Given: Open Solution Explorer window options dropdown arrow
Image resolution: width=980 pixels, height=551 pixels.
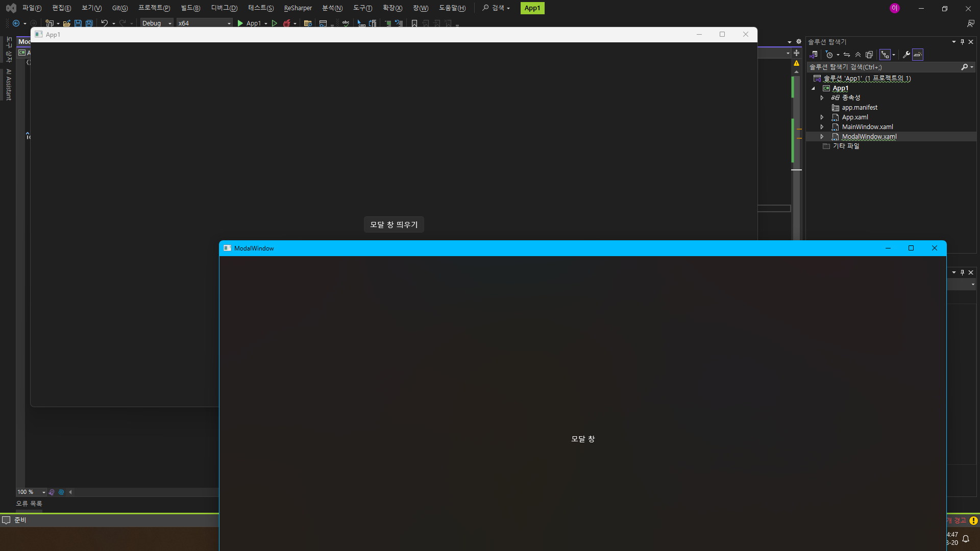Looking at the screenshot, I should [x=953, y=42].
